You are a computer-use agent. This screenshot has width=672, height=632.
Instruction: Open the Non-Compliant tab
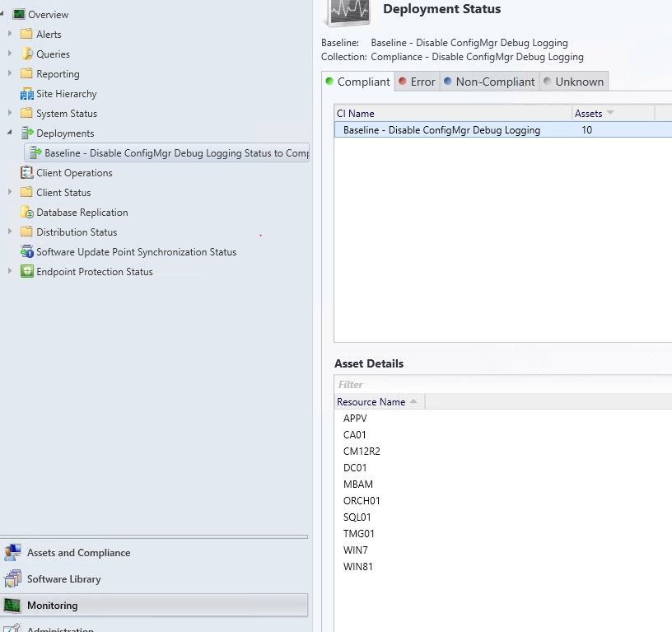click(489, 82)
